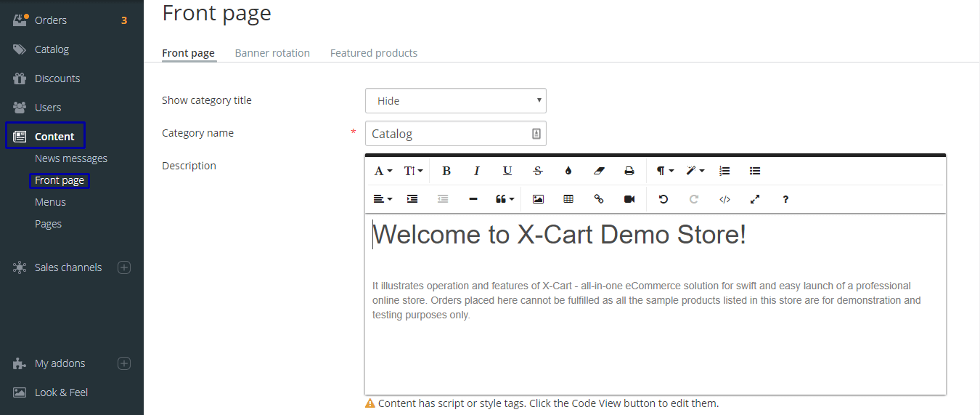
Task: Go to Pages submenu item
Action: click(48, 224)
